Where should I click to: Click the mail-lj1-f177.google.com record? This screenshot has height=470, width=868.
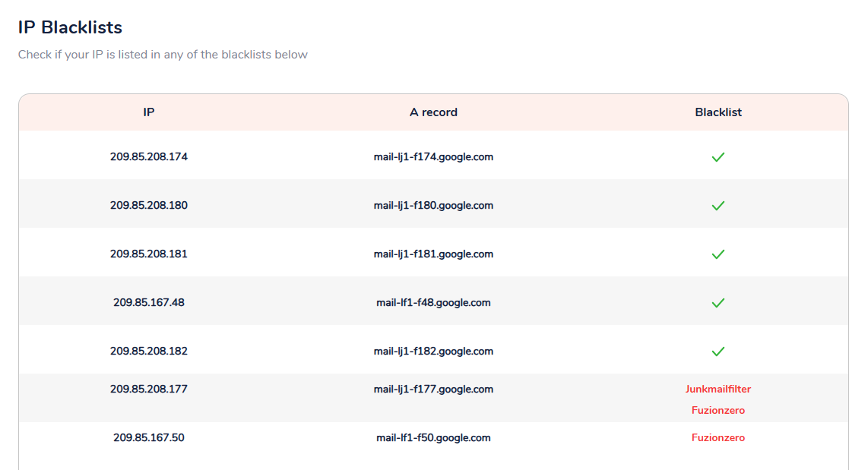point(433,390)
